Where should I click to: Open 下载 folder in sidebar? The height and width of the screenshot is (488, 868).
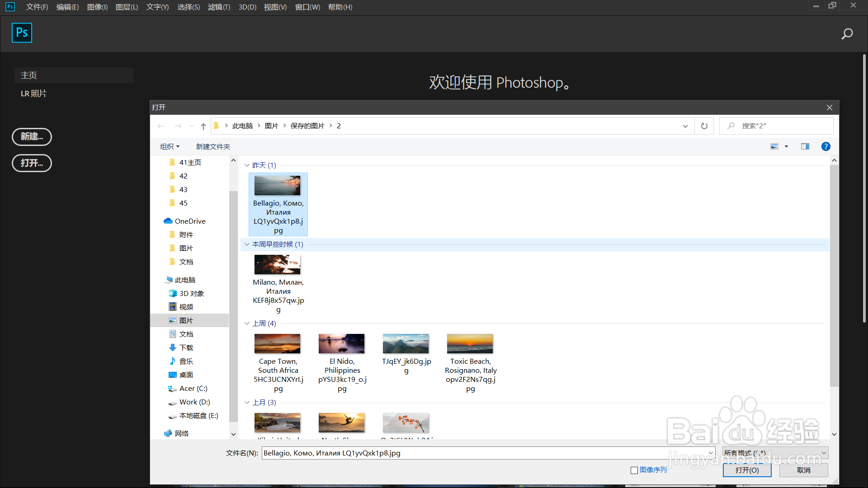coord(186,347)
